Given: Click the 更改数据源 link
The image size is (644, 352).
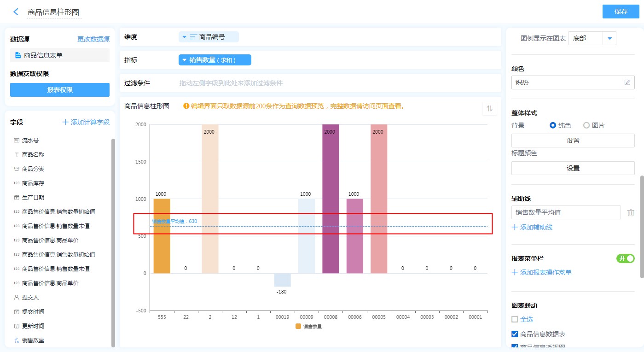Looking at the screenshot, I should tap(93, 39).
